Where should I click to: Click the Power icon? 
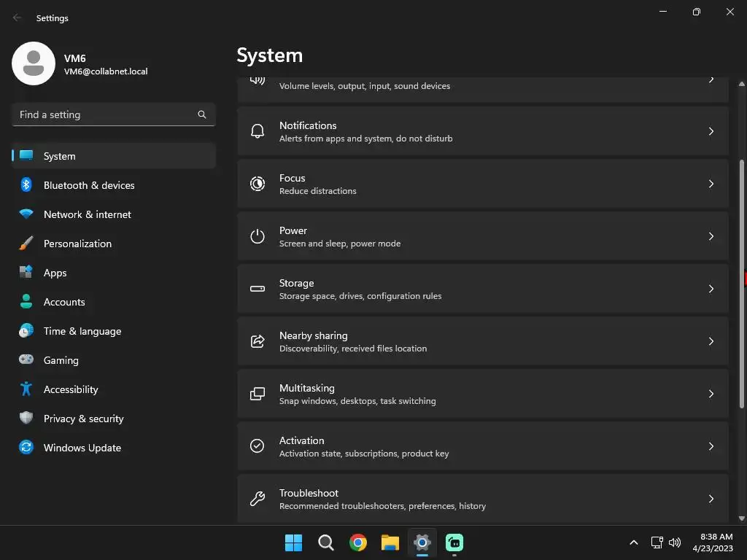coord(258,236)
